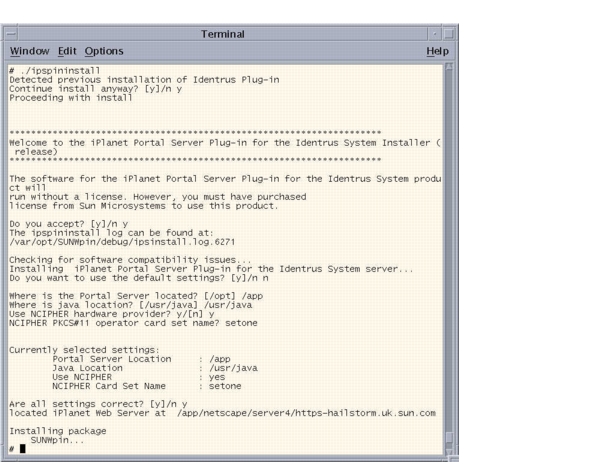Click 'Where is java location?' line

pos(131,305)
